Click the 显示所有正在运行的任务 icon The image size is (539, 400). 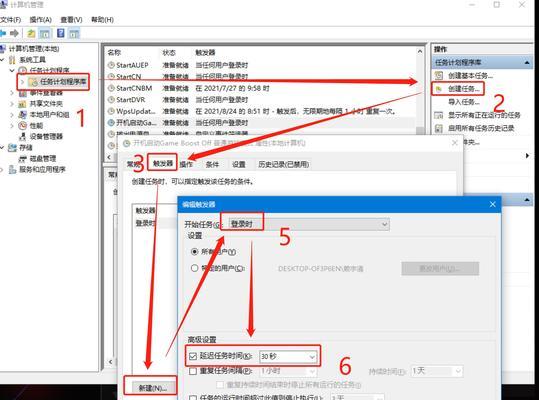(439, 115)
